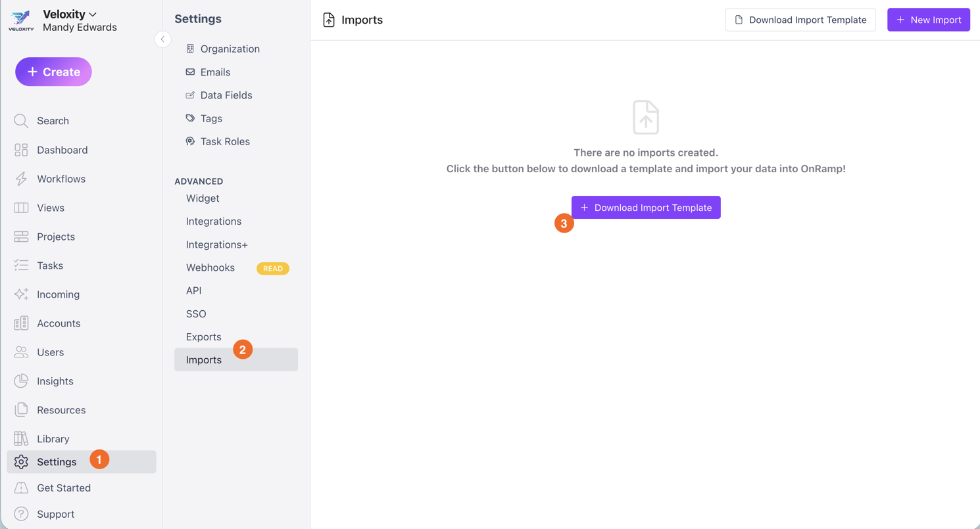This screenshot has width=980, height=529.
Task: Collapse the sidebar with the chevron button
Action: [162, 39]
